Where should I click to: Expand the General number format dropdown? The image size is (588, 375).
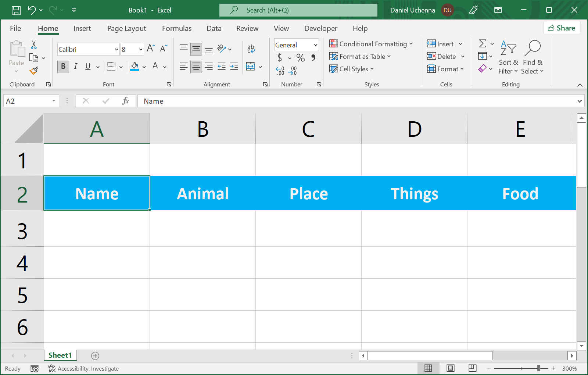point(315,45)
